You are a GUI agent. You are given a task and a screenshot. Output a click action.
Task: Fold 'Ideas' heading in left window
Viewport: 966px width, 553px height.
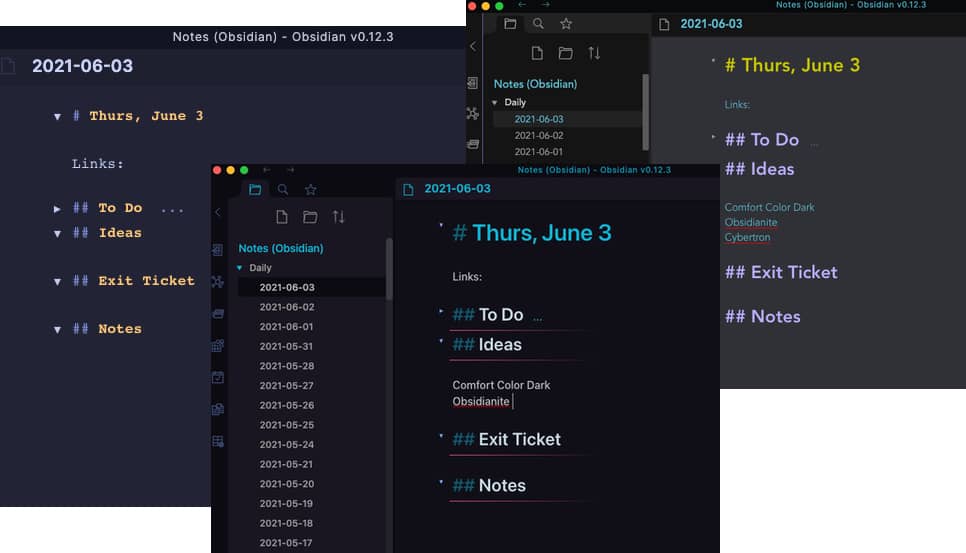point(57,233)
